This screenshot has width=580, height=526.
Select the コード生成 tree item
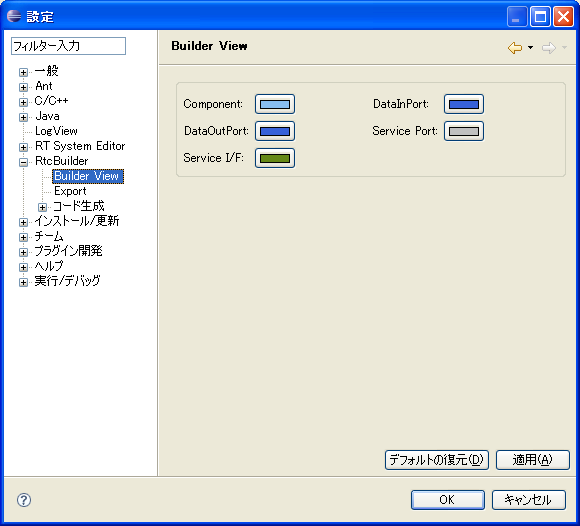[79, 206]
